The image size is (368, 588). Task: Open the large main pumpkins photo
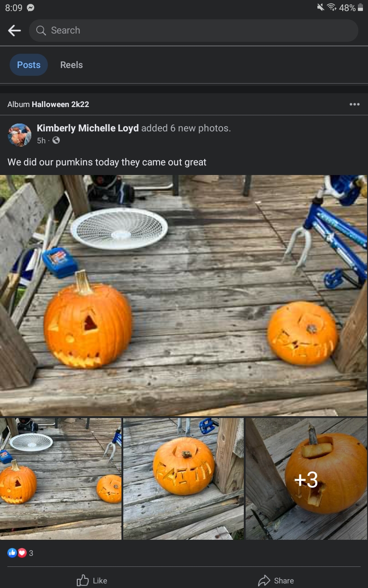click(184, 295)
